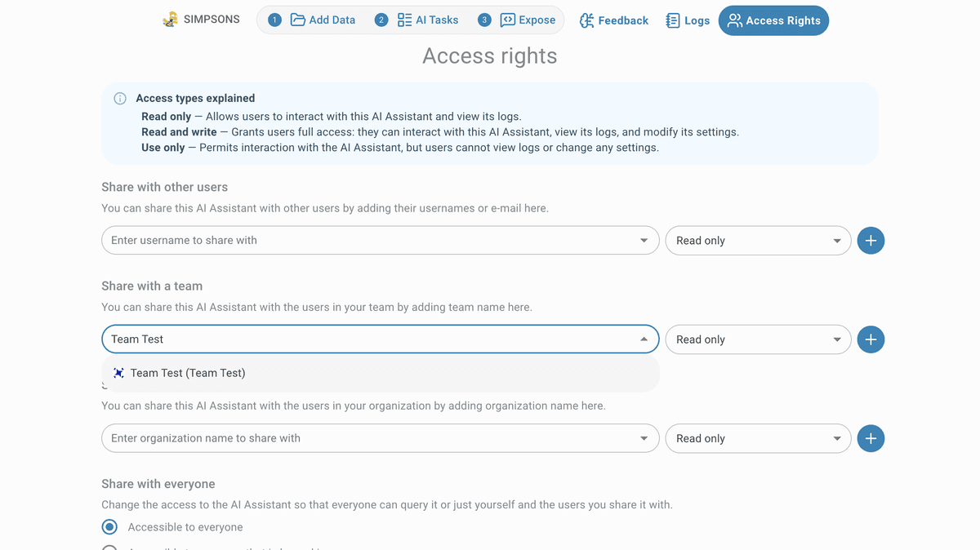The image size is (980, 550).
Task: Add team share with plus button
Action: pyautogui.click(x=871, y=339)
